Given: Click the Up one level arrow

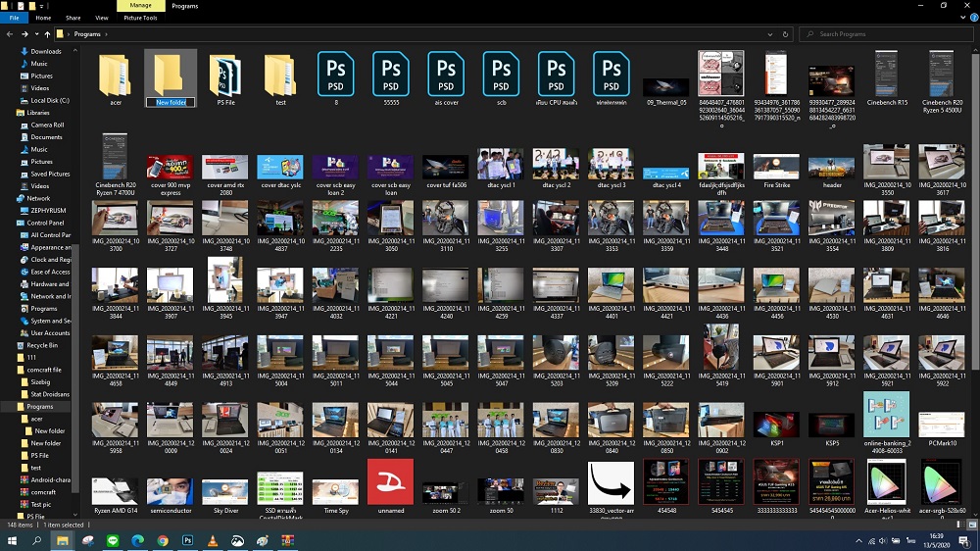Looking at the screenshot, I should pos(47,34).
